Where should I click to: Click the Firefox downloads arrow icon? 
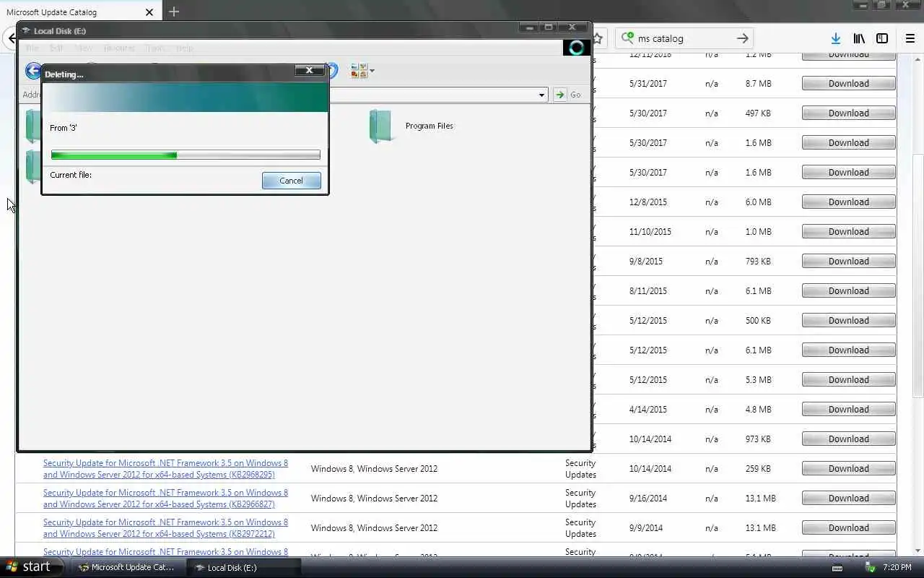point(835,38)
